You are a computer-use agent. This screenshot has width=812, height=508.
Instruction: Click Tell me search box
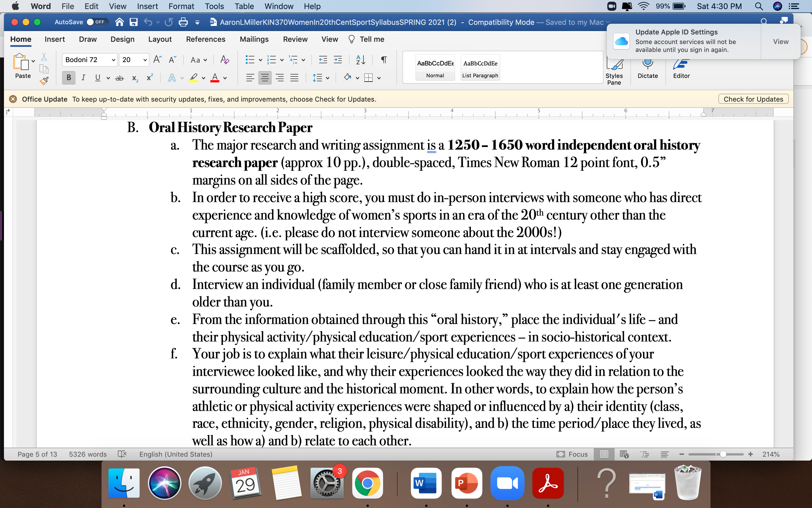pos(367,39)
